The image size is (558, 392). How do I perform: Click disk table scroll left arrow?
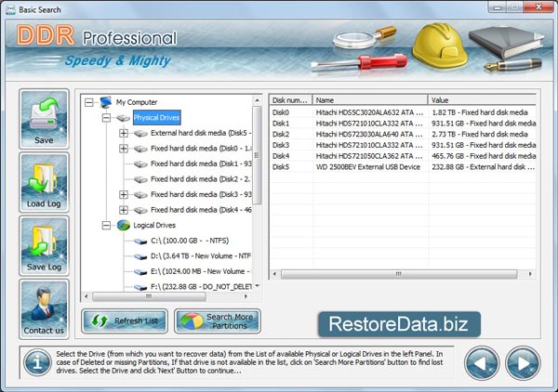274,274
